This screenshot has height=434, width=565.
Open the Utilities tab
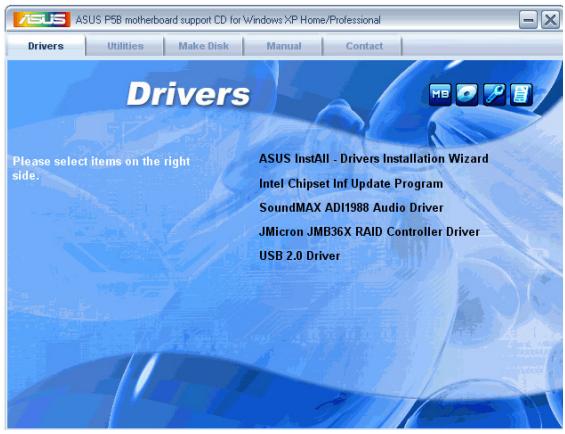(125, 46)
